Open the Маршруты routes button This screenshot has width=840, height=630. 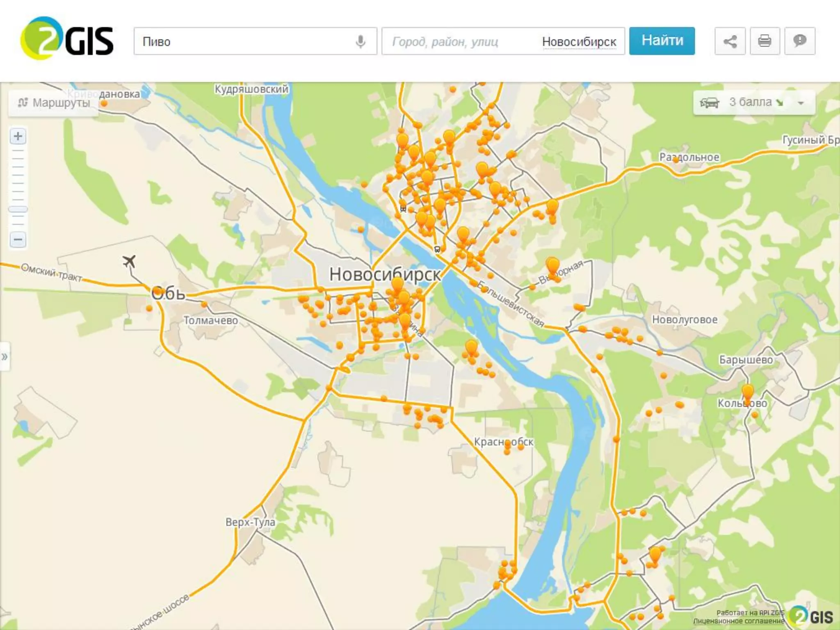coord(54,103)
